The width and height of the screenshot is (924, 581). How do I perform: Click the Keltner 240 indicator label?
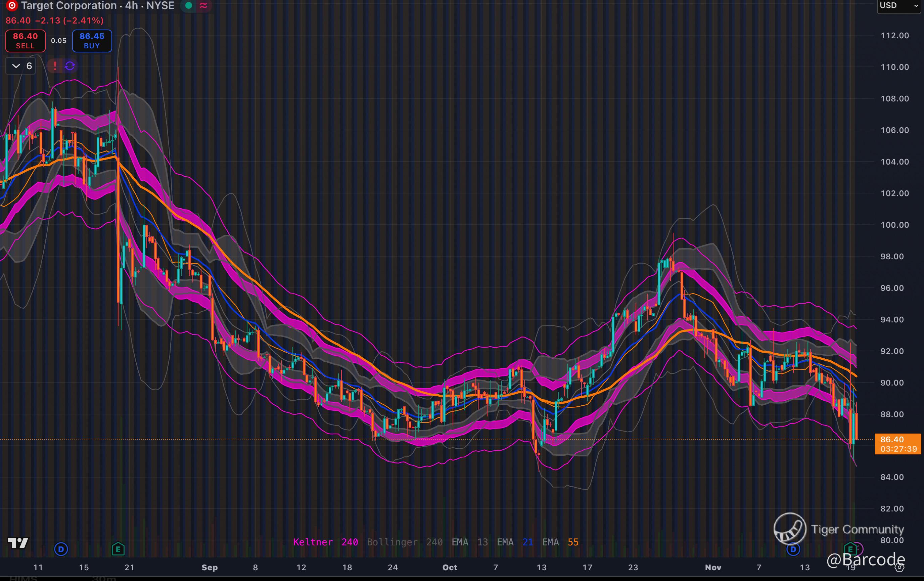coord(325,542)
